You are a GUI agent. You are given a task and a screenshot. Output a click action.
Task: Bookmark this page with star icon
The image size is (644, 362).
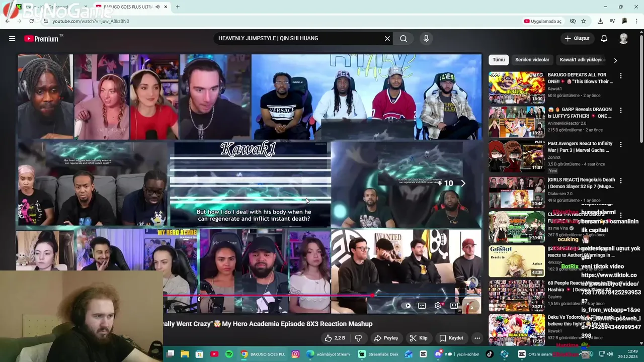click(x=584, y=21)
